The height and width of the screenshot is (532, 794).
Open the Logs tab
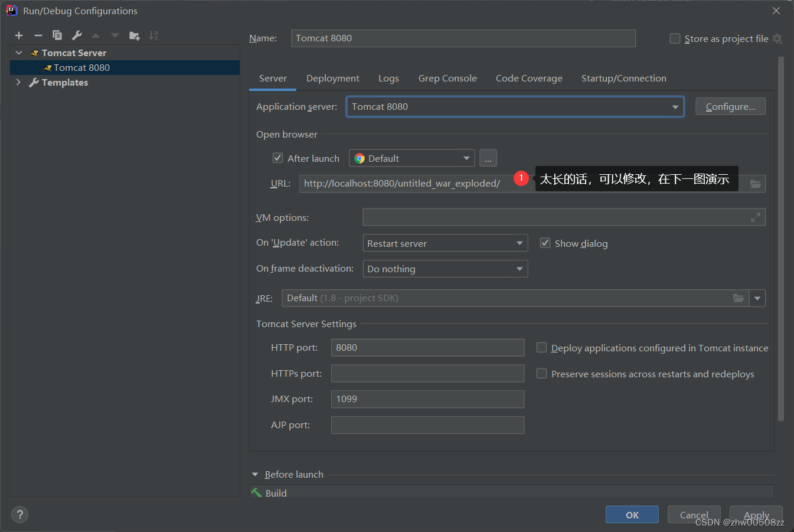point(388,79)
